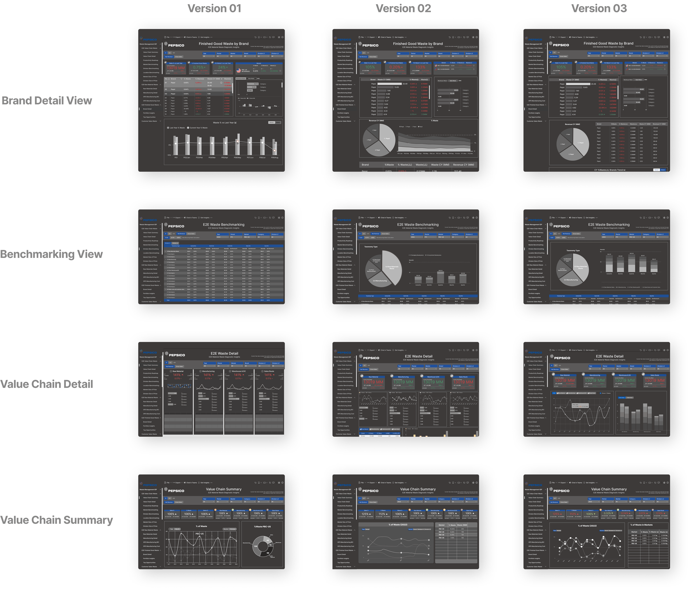Open the comments bubble icon

273,37
